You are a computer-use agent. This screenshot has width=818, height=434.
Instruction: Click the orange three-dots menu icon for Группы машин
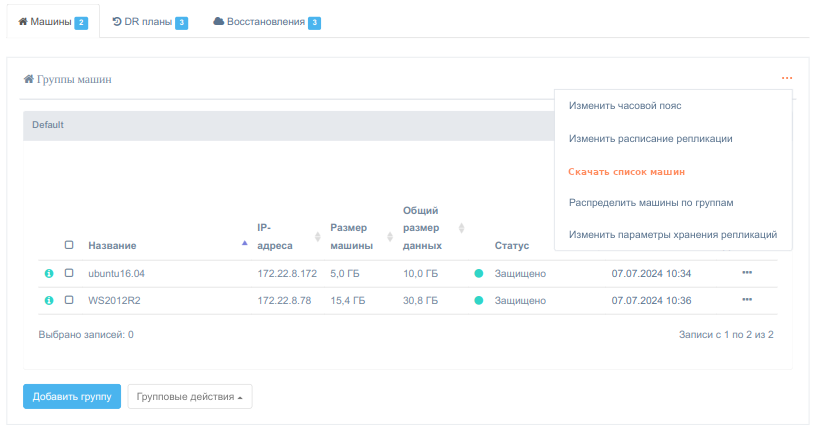(x=787, y=78)
